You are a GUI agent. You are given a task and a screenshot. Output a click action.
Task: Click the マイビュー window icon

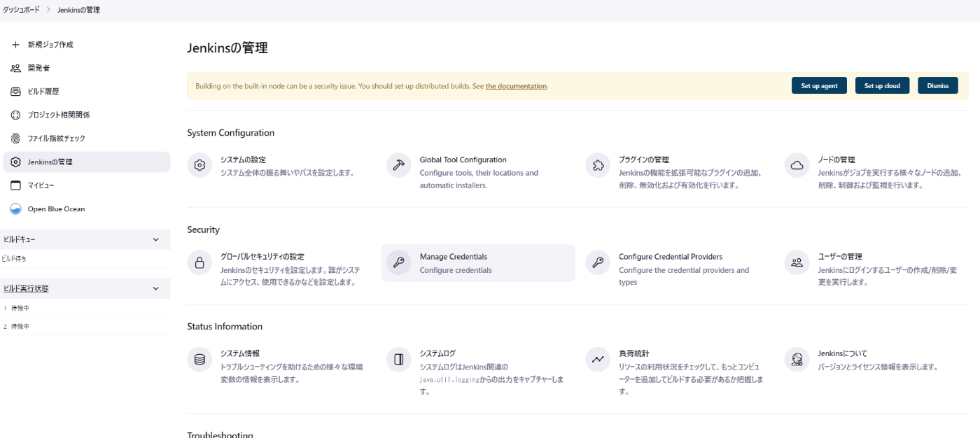[15, 185]
